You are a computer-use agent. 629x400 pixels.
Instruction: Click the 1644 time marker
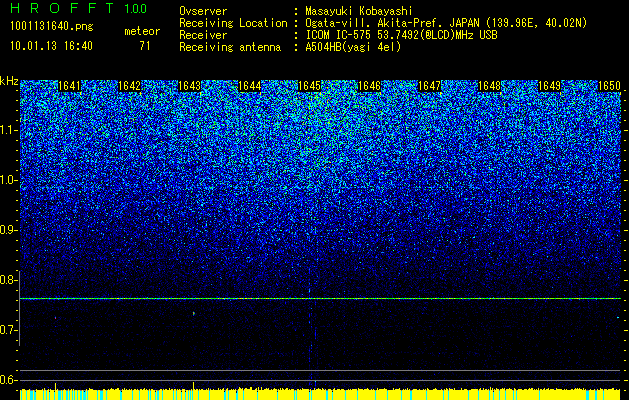pos(250,86)
